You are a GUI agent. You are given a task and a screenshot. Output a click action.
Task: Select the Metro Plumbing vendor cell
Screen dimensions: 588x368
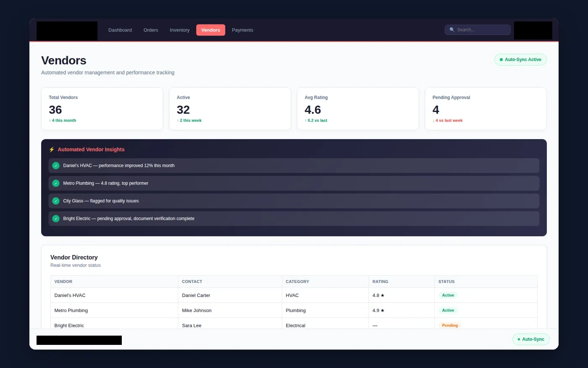(114, 310)
